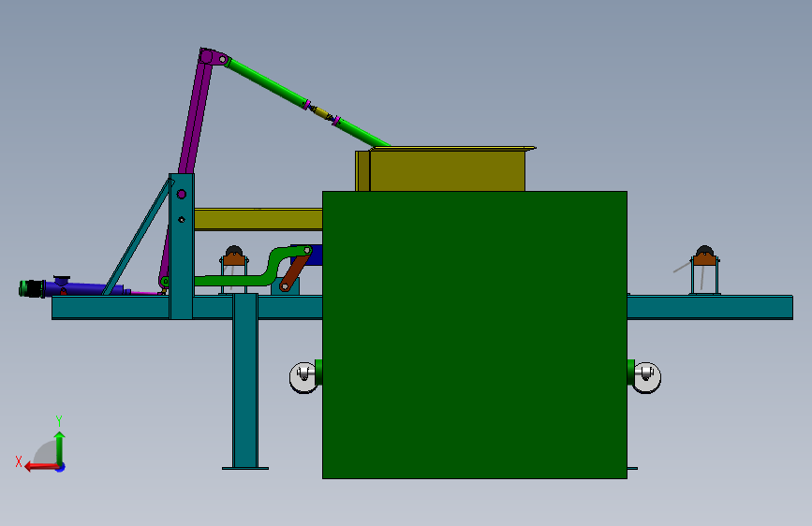
Task: Click the red X axis arrow of the triad
Action: 40,467
